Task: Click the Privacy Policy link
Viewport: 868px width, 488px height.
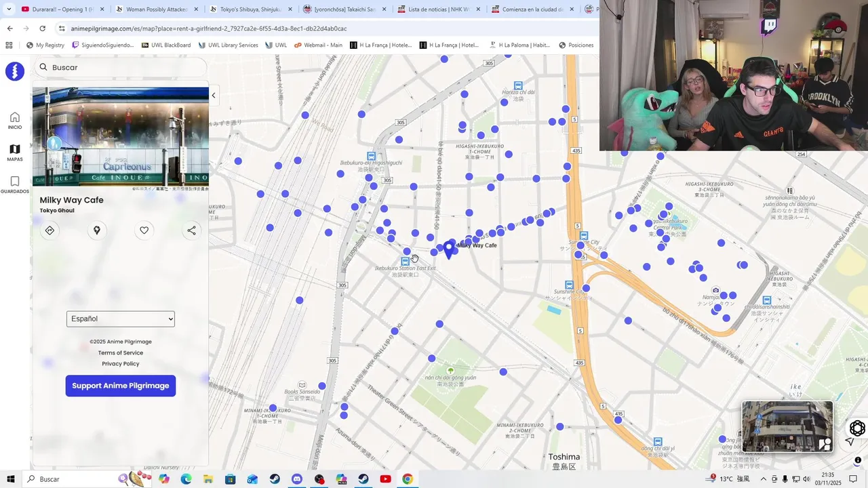Action: (x=121, y=363)
